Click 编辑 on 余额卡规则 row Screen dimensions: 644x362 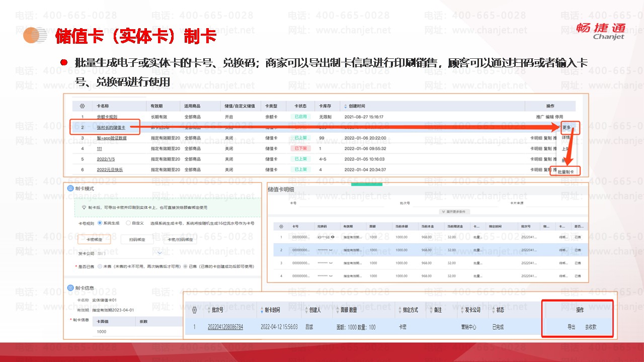(550, 117)
